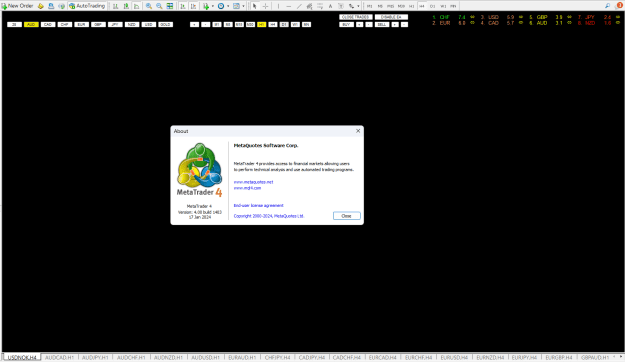Screen dimensions: 625x362
Task: Open the arrows objects dropdown
Action: click(x=358, y=6)
